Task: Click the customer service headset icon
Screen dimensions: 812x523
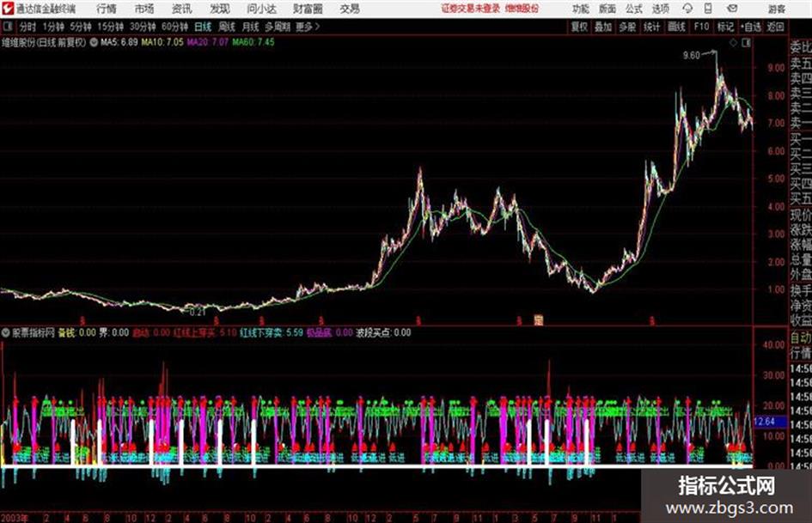Action: [x=687, y=9]
